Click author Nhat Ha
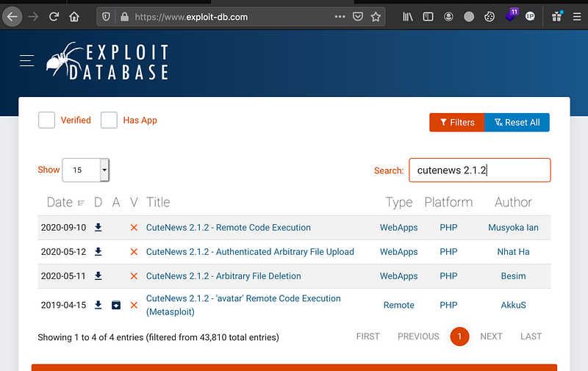The width and height of the screenshot is (588, 371). click(513, 252)
